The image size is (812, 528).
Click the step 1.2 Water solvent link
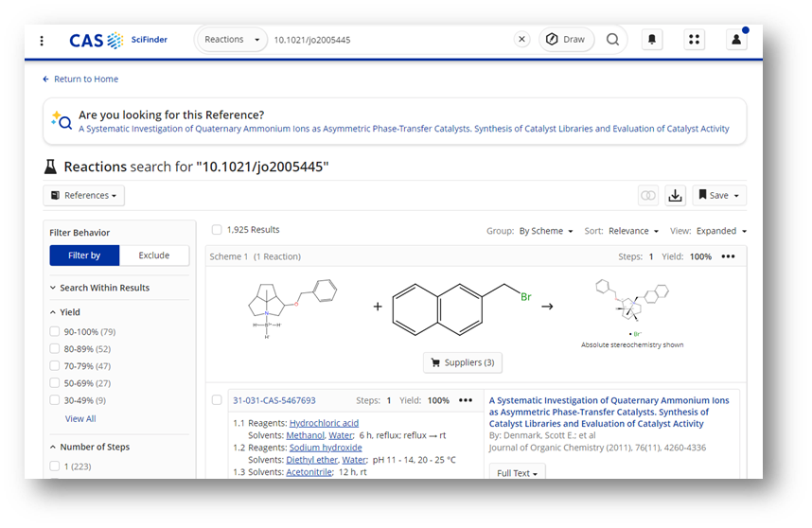[x=354, y=460]
